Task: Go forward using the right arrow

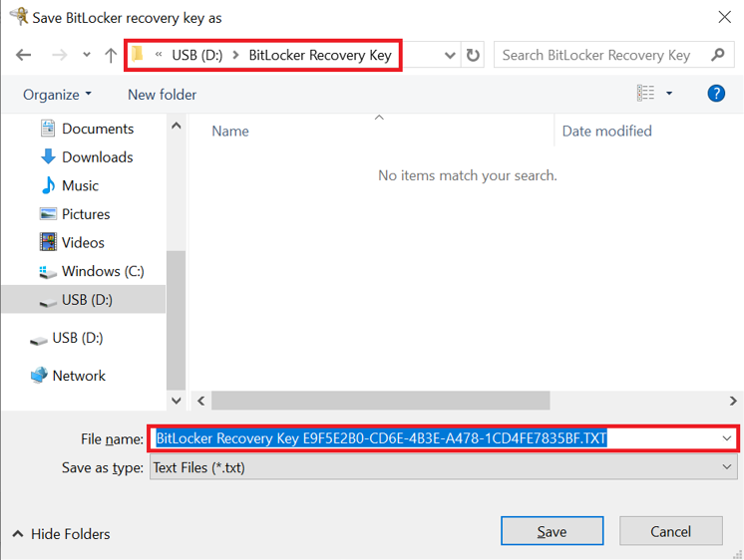Action: pos(59,55)
